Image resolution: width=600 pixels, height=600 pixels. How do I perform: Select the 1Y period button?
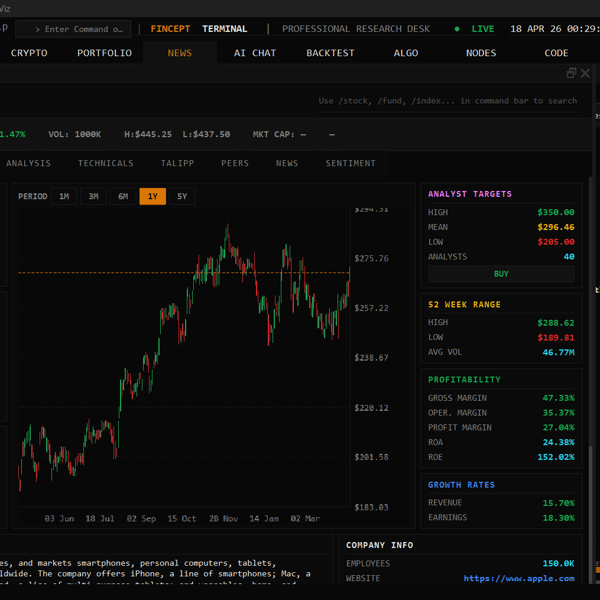152,196
